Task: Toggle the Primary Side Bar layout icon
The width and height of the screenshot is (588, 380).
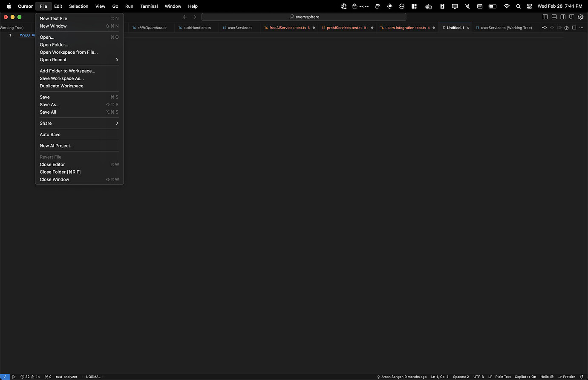Action: pos(545,17)
